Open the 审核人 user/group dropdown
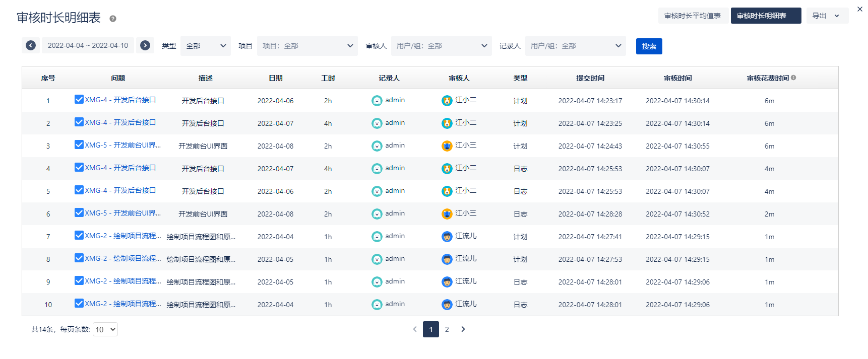Screen dimensions: 868x359 click(x=442, y=46)
